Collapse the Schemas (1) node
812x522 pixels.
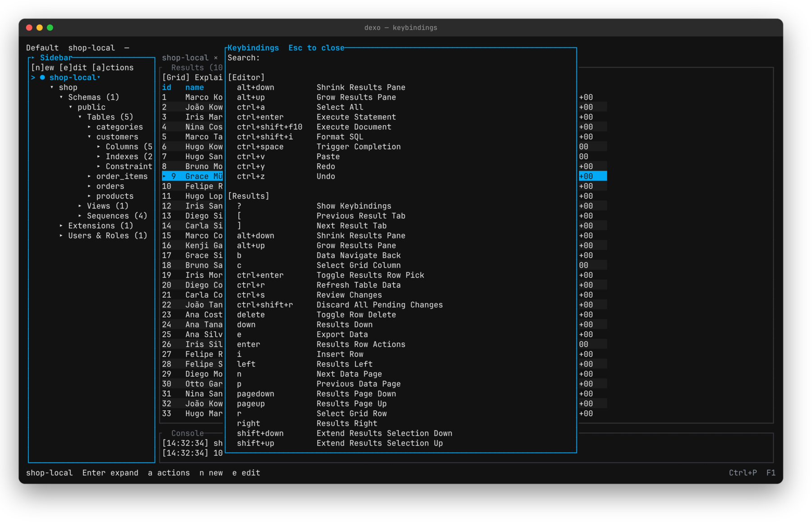[x=61, y=97]
